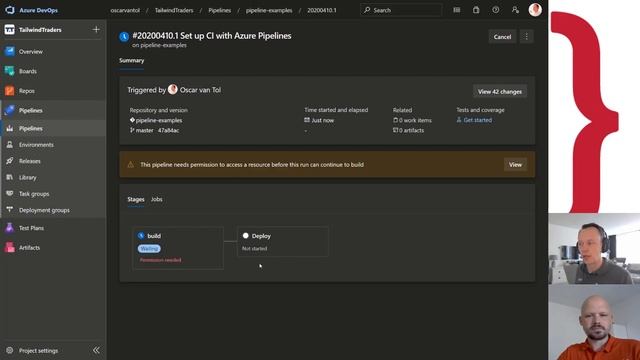Open the Boards icon in sidebar
The image size is (640, 360).
pyautogui.click(x=10, y=71)
